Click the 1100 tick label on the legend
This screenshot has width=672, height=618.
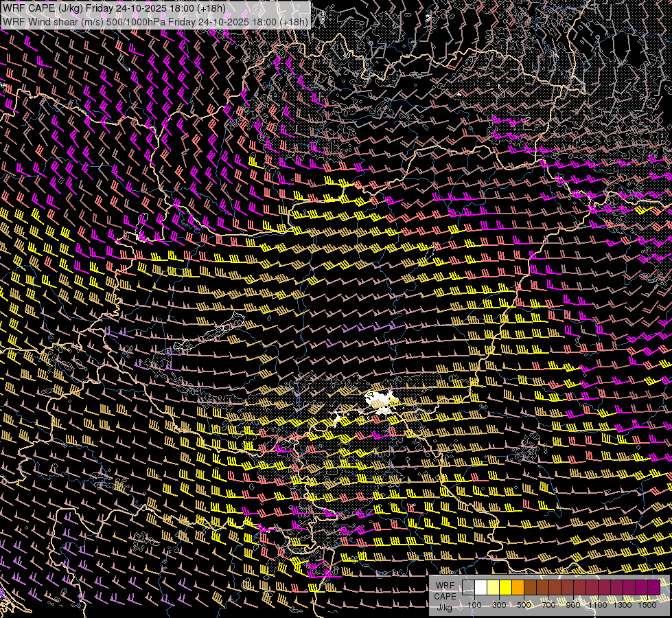point(598,605)
